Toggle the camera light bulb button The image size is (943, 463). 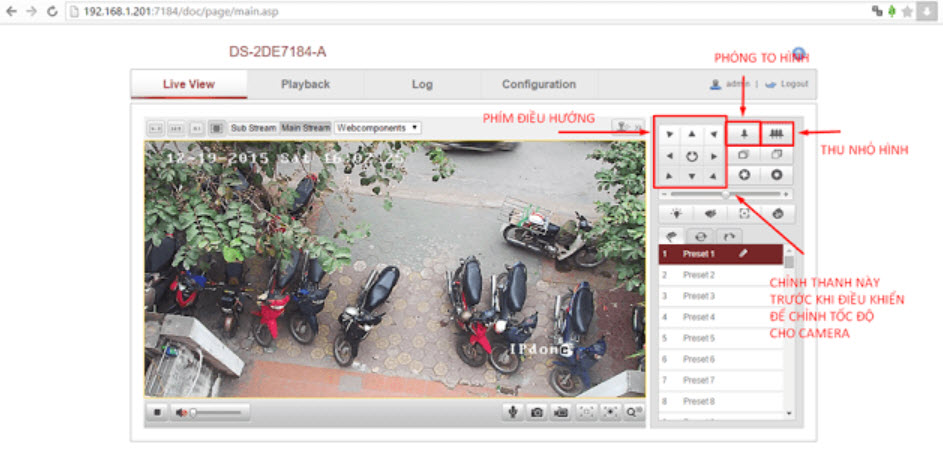pos(677,213)
